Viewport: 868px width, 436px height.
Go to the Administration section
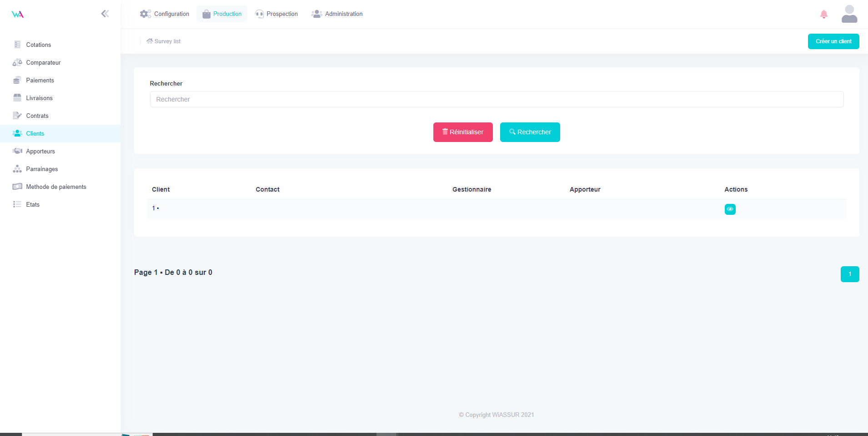click(337, 14)
